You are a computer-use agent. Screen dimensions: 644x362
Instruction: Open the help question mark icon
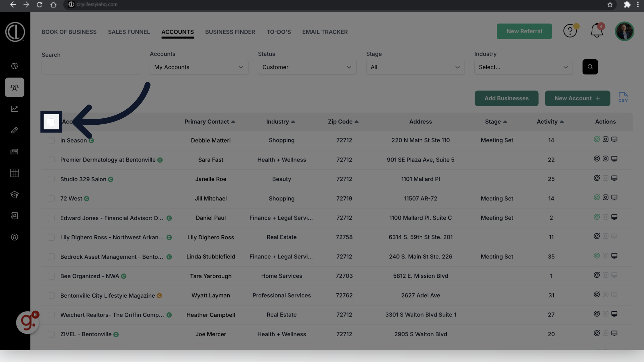[x=570, y=31]
